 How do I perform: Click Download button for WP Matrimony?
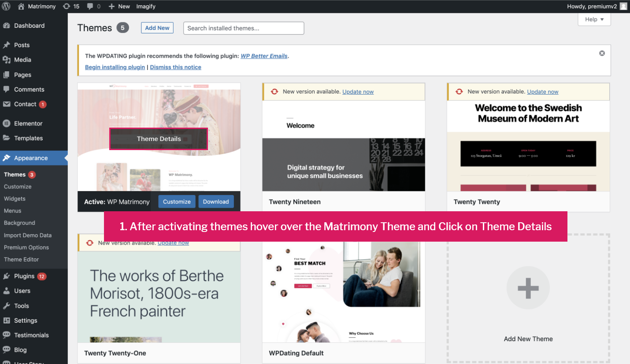pos(216,202)
